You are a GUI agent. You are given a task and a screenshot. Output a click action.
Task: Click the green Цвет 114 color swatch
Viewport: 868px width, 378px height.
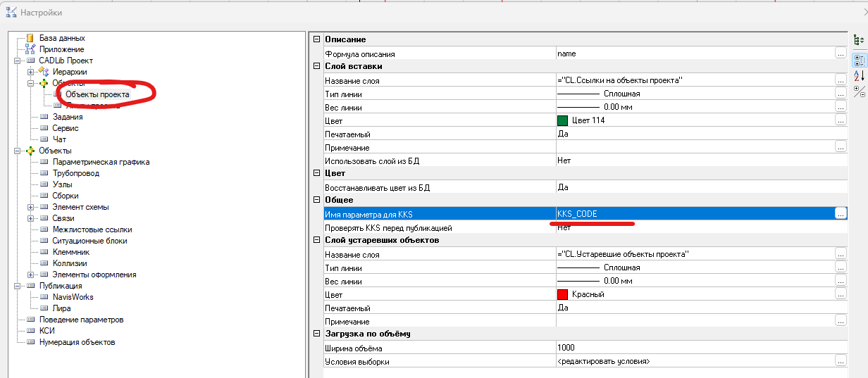point(562,120)
